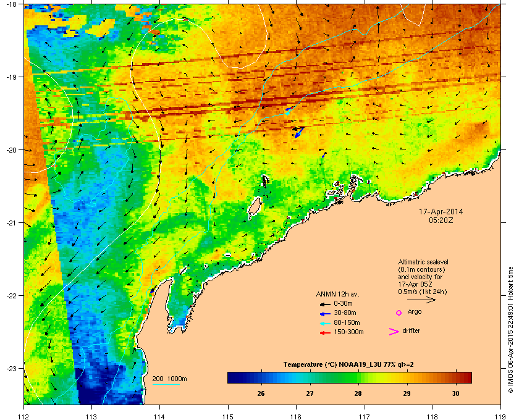Click the longitude 112 axis label

(24, 417)
